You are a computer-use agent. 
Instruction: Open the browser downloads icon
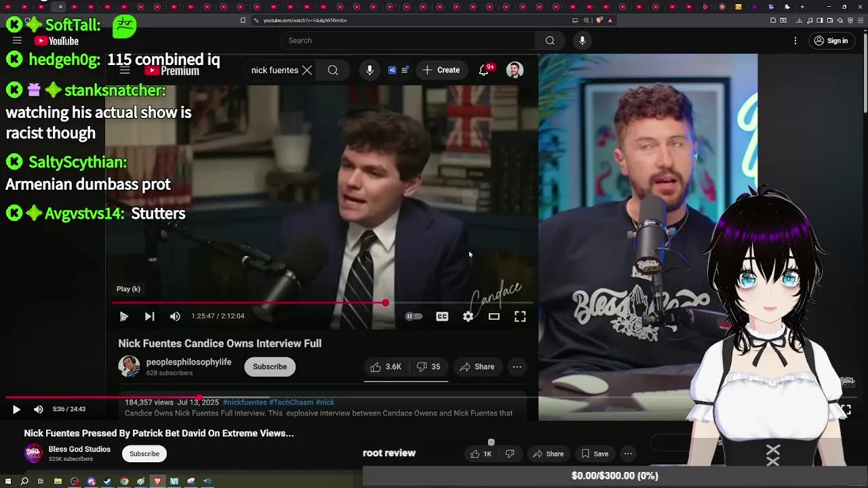pos(800,20)
